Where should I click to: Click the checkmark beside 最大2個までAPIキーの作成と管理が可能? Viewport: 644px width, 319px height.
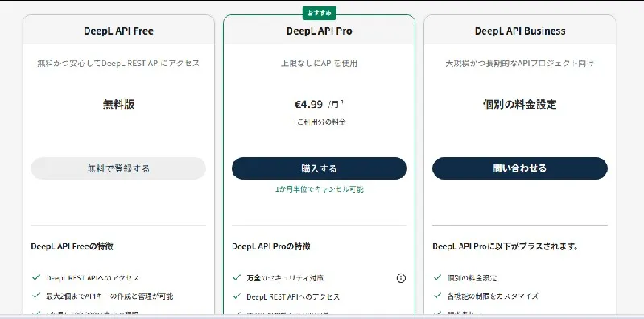click(36, 296)
